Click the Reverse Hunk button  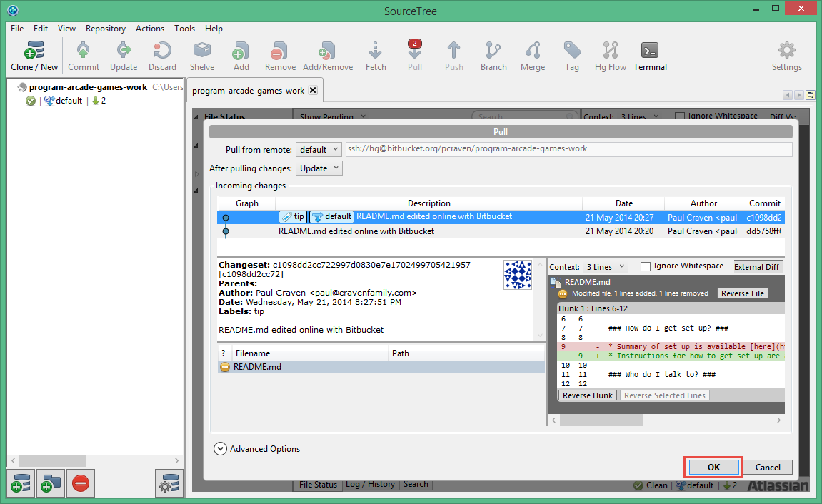[588, 395]
